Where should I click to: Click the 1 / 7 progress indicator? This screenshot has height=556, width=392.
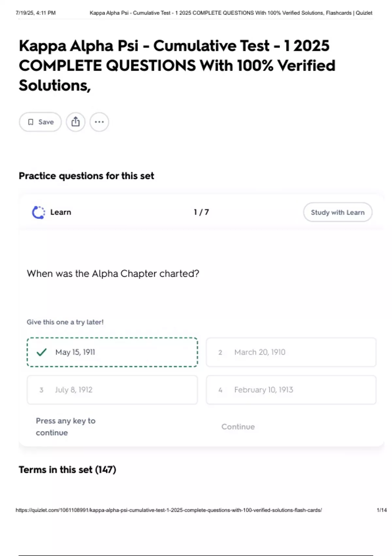click(201, 212)
